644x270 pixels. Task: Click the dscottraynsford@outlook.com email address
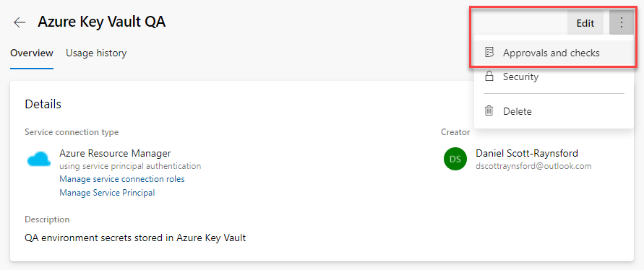533,166
